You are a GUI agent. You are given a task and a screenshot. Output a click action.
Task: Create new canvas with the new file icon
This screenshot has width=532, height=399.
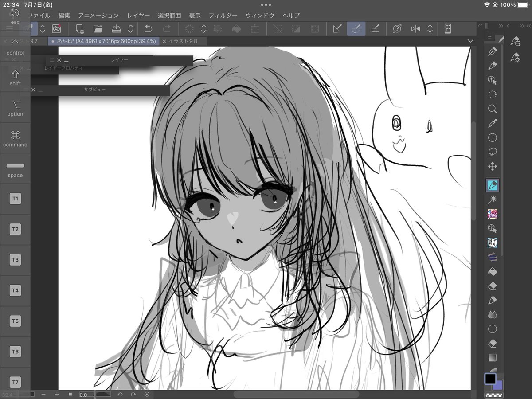(80, 29)
